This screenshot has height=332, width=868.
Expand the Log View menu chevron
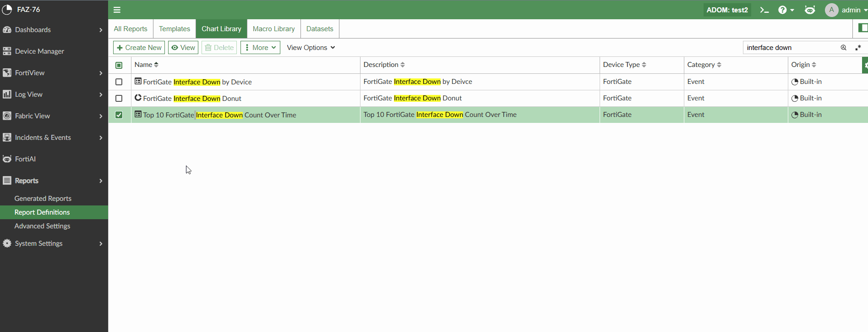pyautogui.click(x=101, y=94)
